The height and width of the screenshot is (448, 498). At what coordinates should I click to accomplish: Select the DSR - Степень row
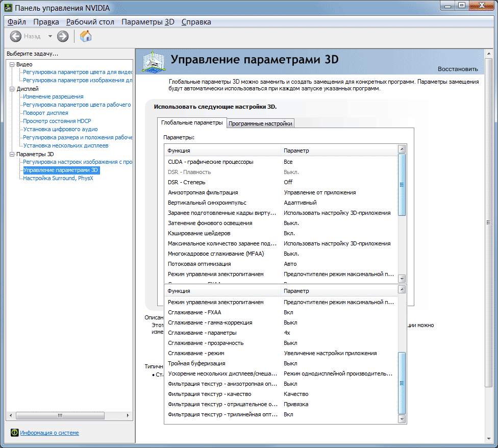tap(281, 182)
